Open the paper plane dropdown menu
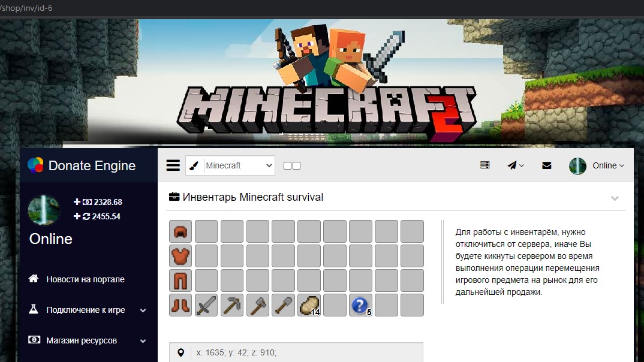This screenshot has width=644, height=362. click(x=515, y=166)
